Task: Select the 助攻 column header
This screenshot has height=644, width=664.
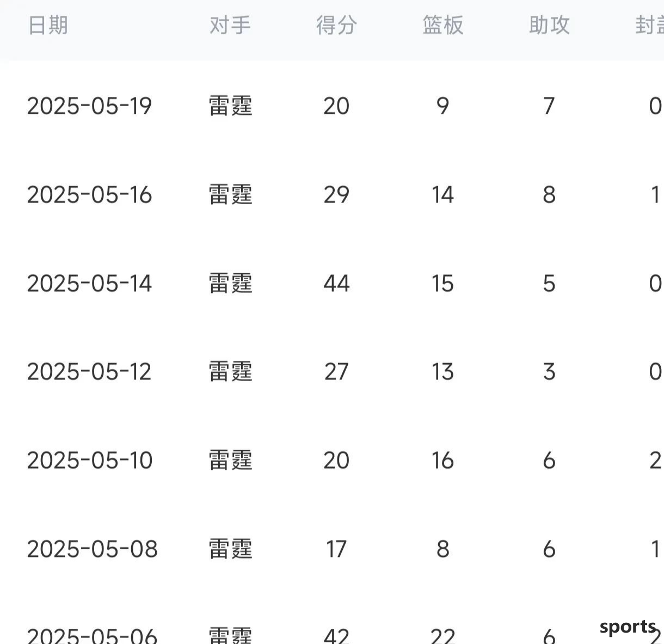Action: [x=549, y=25]
